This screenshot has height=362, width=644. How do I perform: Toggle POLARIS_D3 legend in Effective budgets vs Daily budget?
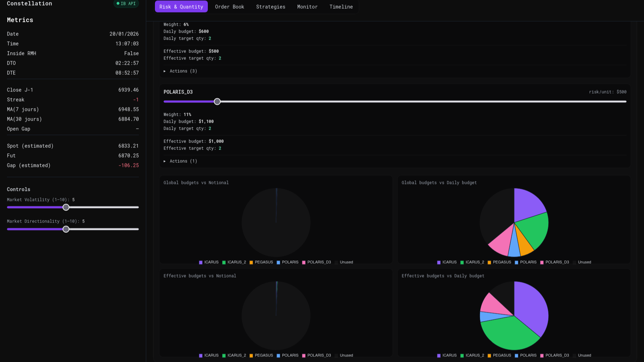[555, 355]
